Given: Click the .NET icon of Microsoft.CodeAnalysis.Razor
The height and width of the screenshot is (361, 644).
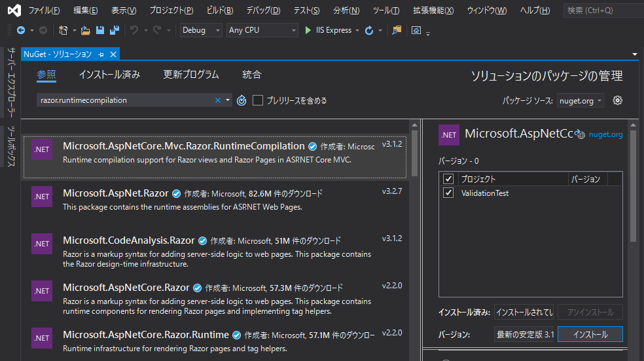Looking at the screenshot, I should 42,244.
